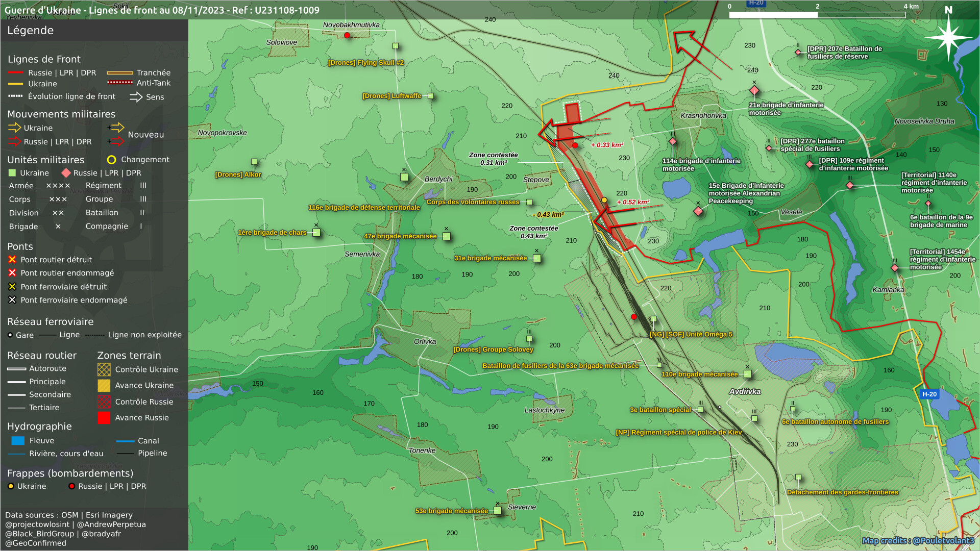Click the 21e brigade d'infanterie motorisée diamond marker

point(754,91)
